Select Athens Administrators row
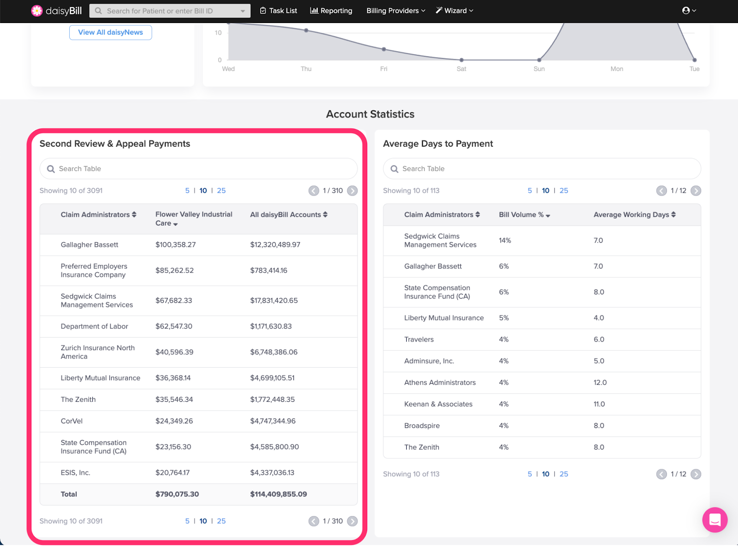This screenshot has height=560, width=738. click(x=542, y=383)
